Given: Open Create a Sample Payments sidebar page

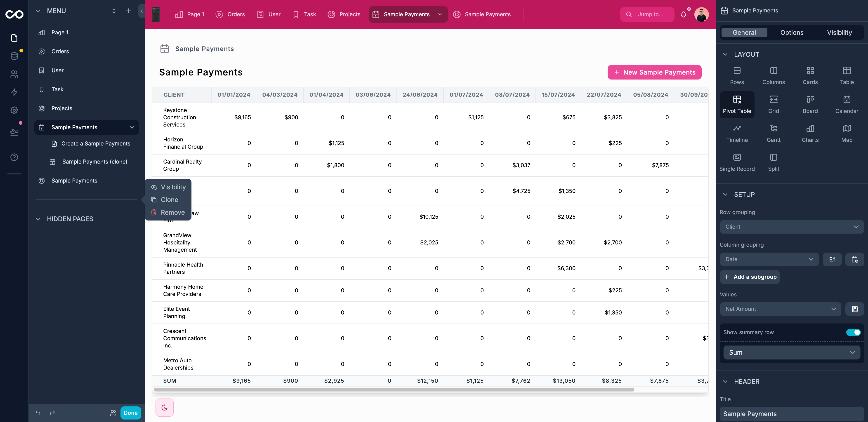Looking at the screenshot, I should [x=91, y=143].
